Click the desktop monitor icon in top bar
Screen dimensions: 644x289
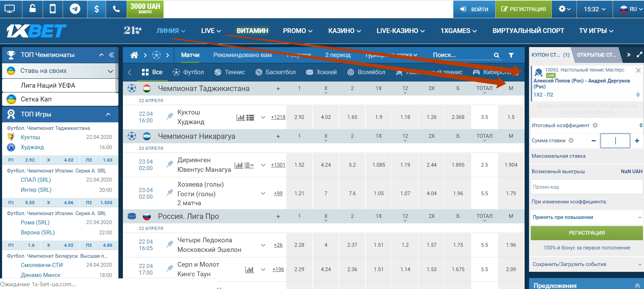pos(10,9)
